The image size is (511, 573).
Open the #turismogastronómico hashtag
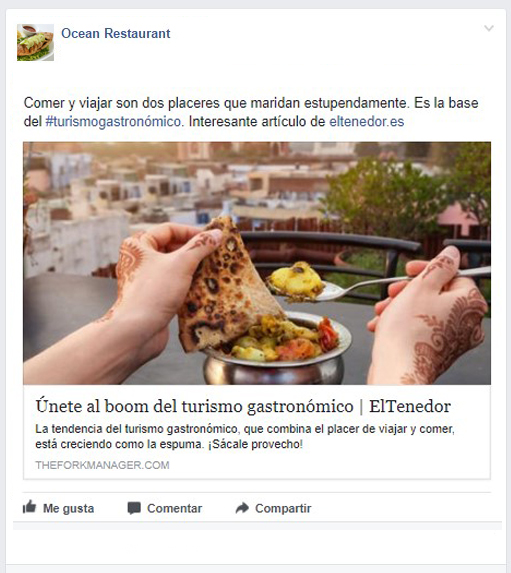click(113, 121)
